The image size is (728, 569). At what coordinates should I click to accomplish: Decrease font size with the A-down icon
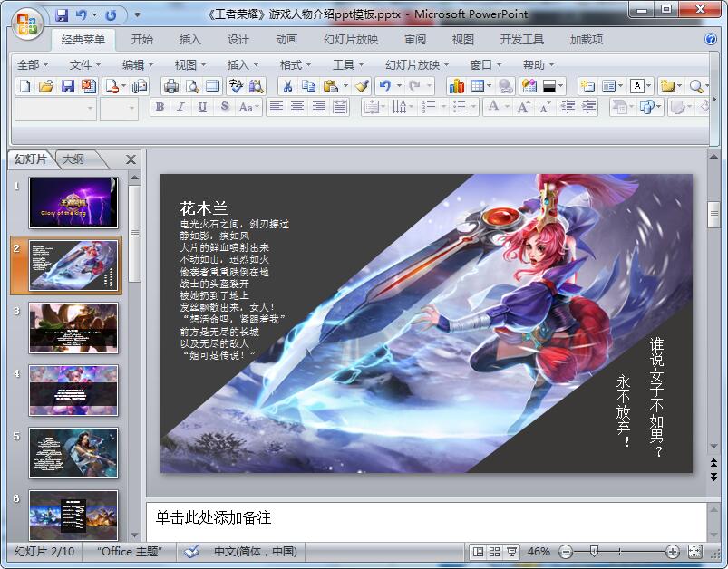pos(545,107)
